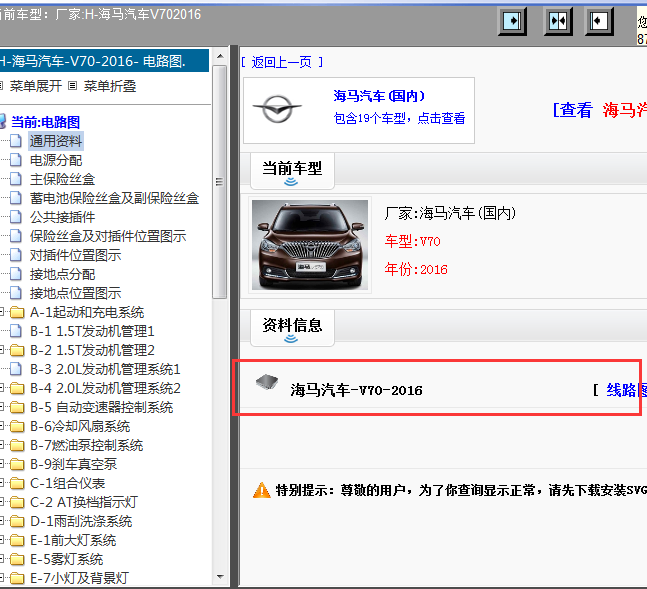The height and width of the screenshot is (589, 647).
Task: Select B-5 自动变速器控制系统 folder label
Action: click(x=102, y=407)
